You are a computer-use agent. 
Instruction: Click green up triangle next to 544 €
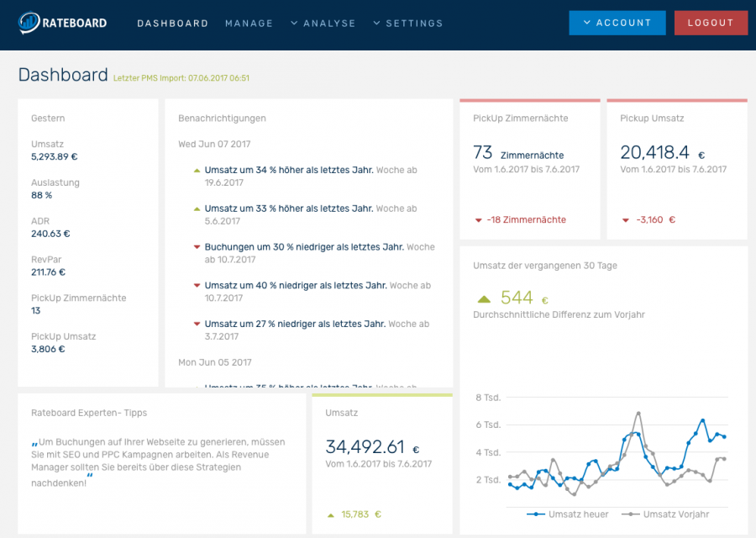coord(484,299)
